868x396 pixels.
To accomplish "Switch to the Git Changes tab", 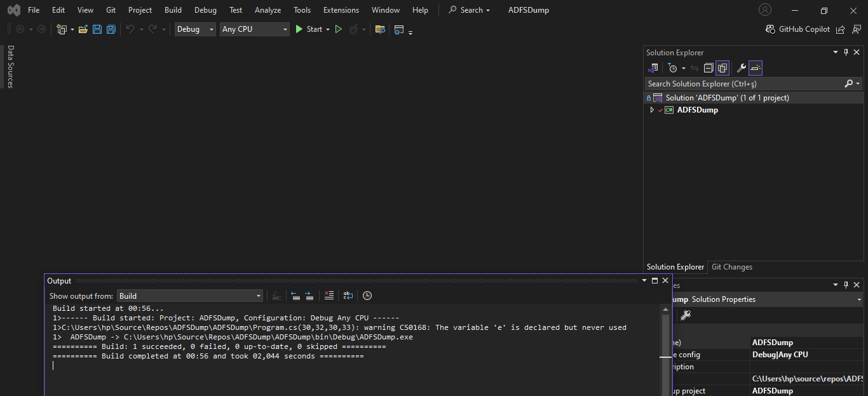I will coord(732,267).
